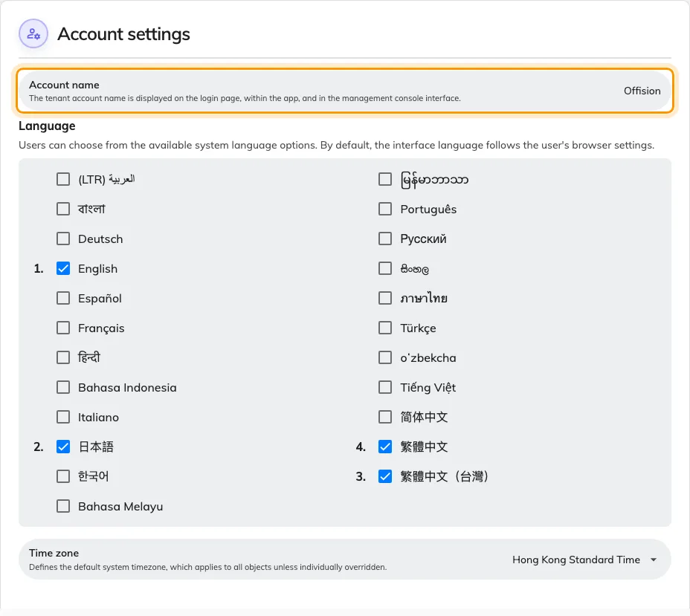Check the Burmese language checkbox

(385, 179)
